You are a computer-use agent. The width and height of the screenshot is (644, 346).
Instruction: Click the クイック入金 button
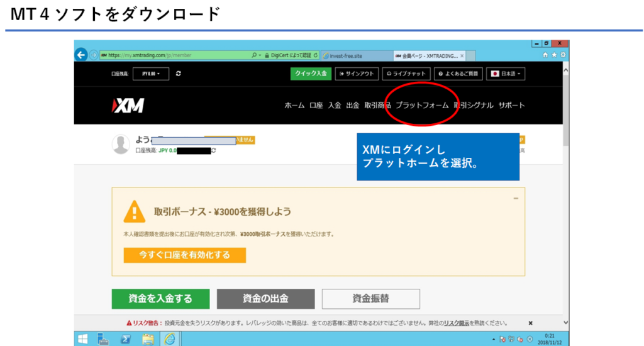click(311, 74)
